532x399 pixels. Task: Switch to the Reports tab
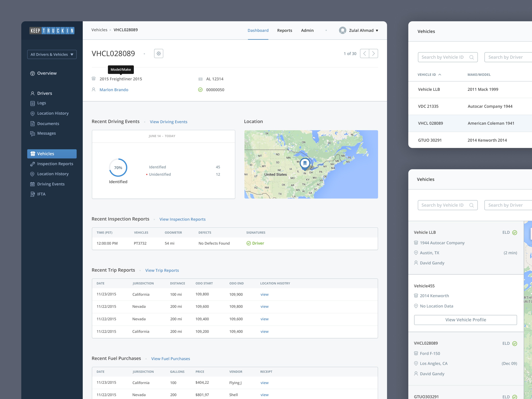coord(284,30)
